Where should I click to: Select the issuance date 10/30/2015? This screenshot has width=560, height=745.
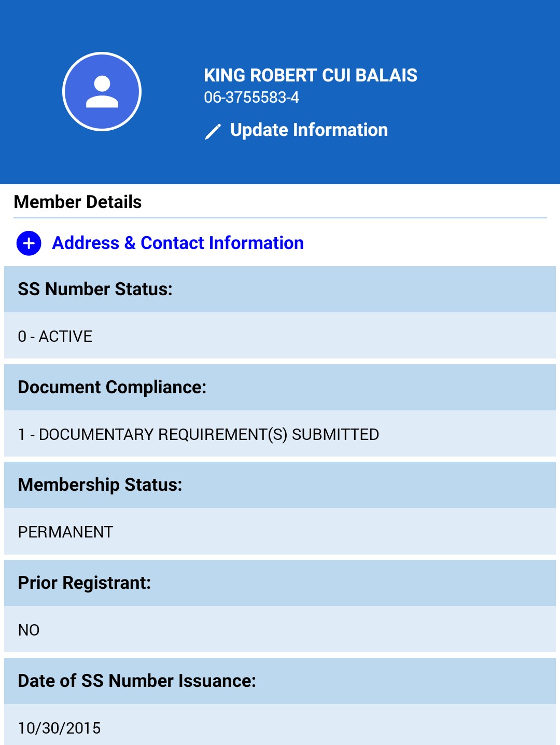(59, 728)
